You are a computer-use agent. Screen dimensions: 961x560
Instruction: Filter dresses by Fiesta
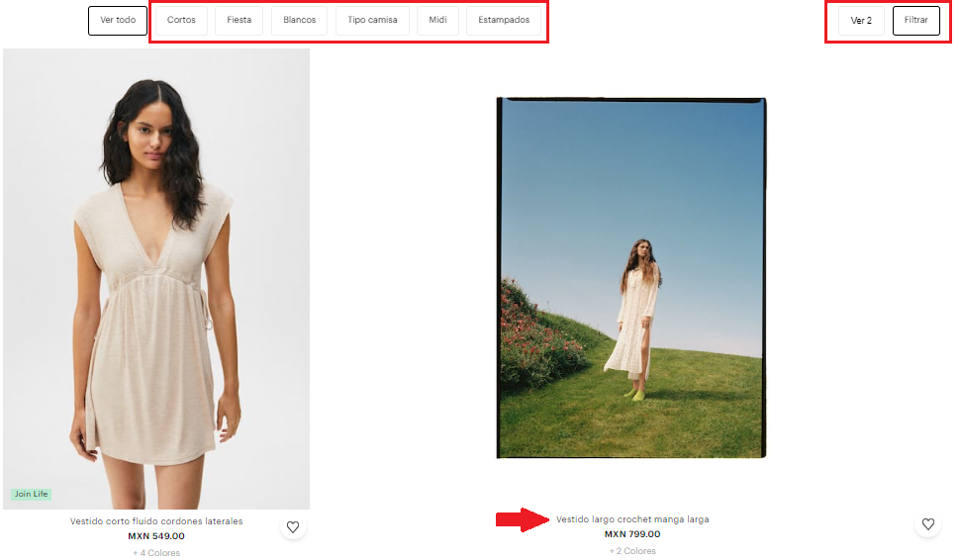pos(239,21)
